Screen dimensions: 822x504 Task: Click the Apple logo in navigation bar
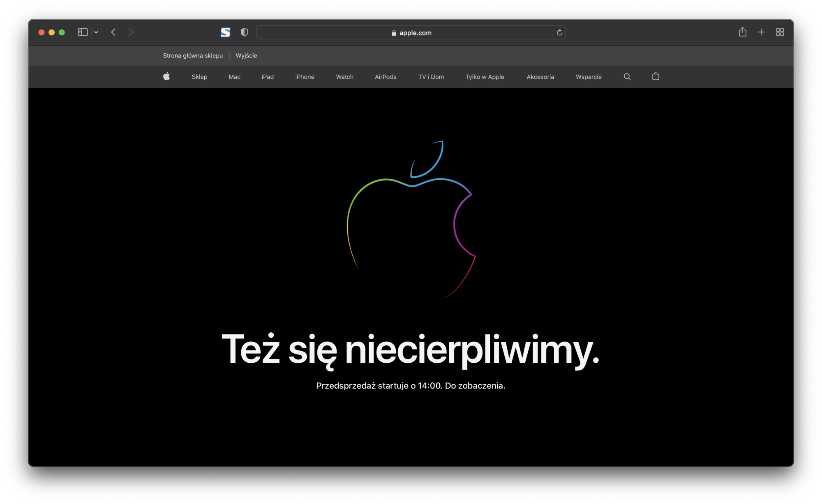coord(166,76)
